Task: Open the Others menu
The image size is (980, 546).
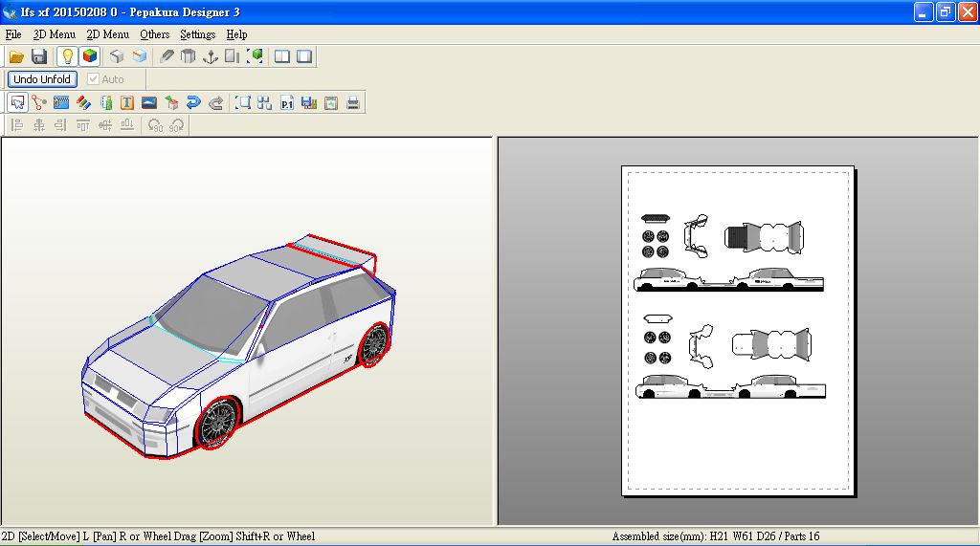Action: 154,34
